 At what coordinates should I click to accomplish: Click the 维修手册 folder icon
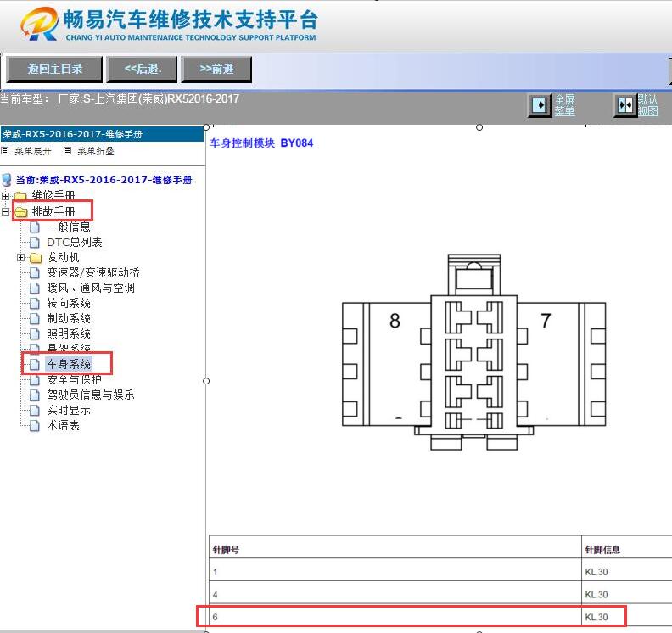point(20,196)
